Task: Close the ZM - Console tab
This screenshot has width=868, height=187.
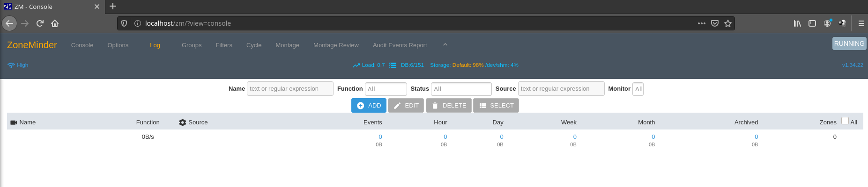Action: (97, 7)
